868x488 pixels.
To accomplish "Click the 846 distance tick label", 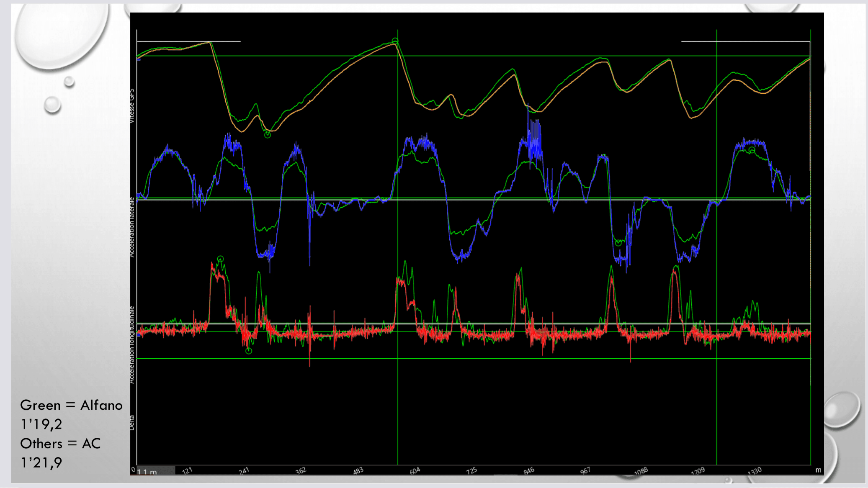I will (529, 471).
